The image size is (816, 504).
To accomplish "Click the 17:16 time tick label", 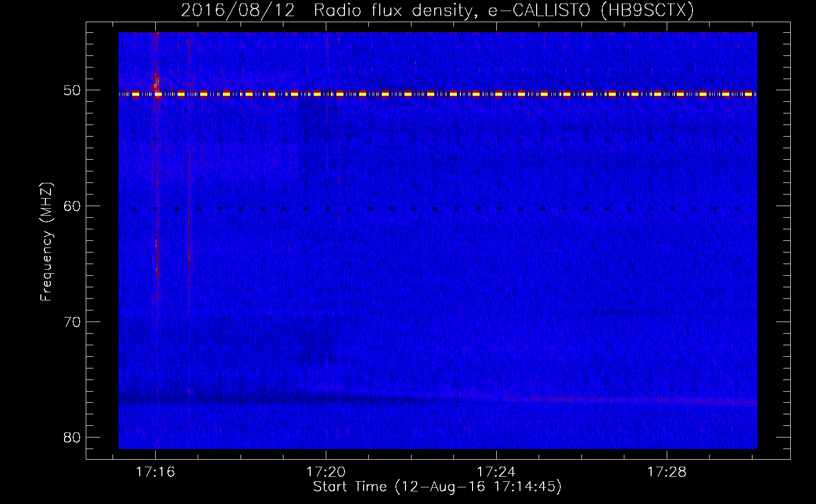I will tap(155, 472).
